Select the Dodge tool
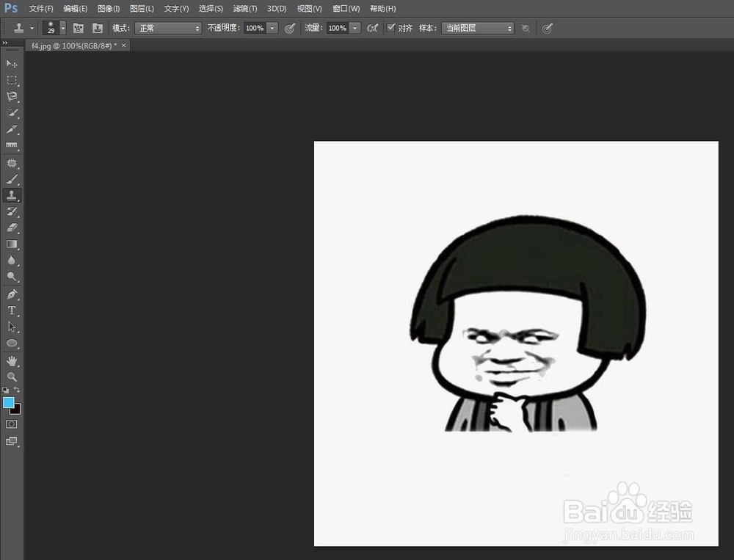This screenshot has height=560, width=734. tap(12, 277)
